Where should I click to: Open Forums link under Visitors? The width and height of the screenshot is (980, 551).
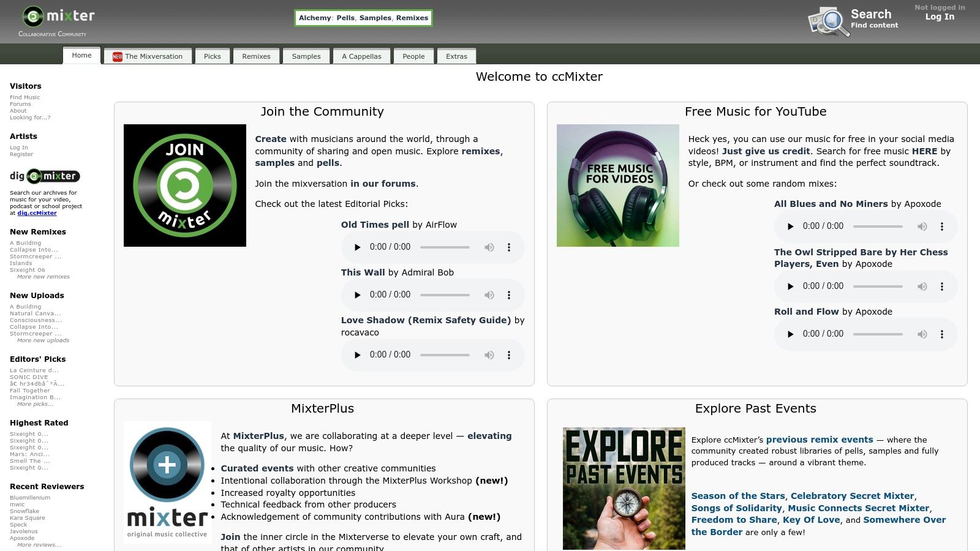point(20,104)
